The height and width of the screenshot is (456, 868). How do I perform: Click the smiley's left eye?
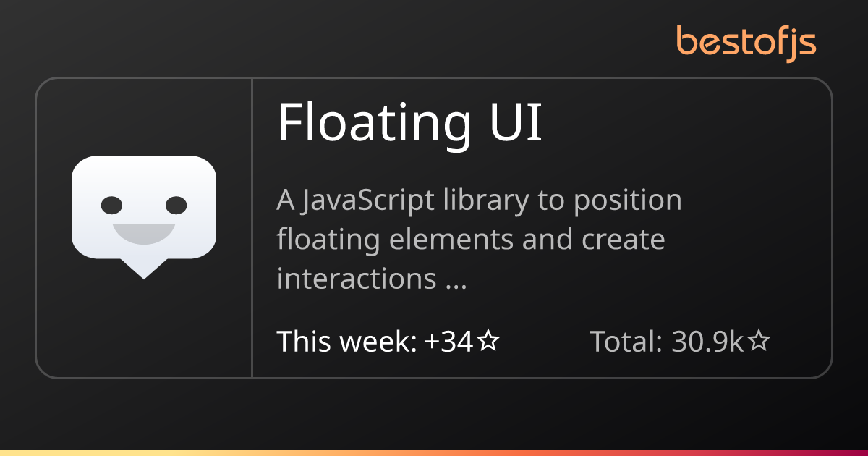[x=111, y=205]
